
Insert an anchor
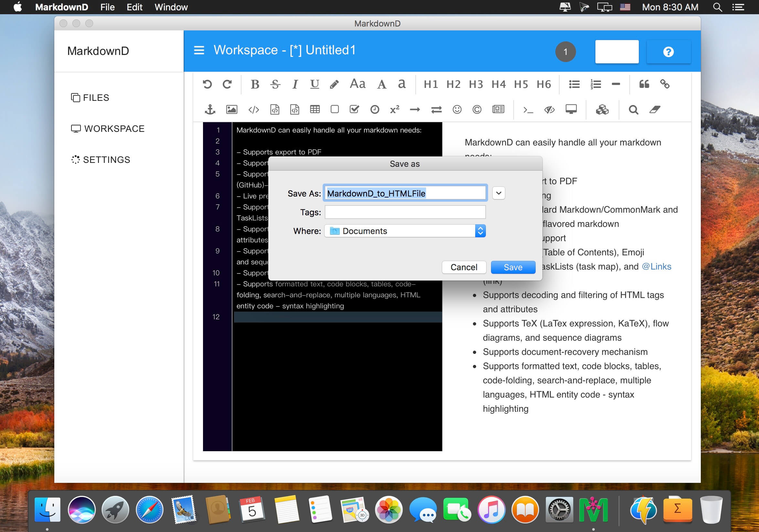pos(210,109)
